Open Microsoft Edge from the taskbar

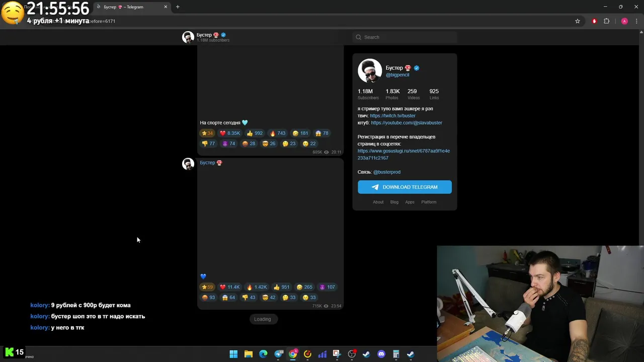(x=263, y=354)
